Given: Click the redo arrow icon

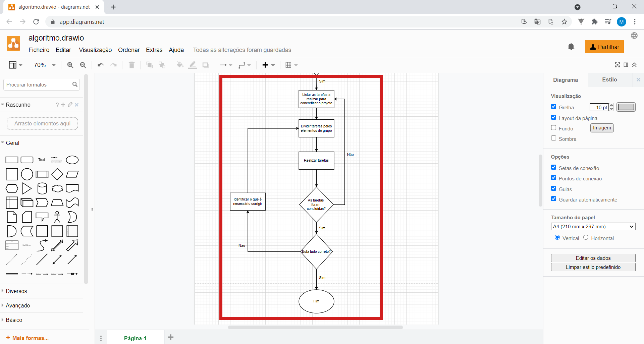Looking at the screenshot, I should pyautogui.click(x=114, y=65).
